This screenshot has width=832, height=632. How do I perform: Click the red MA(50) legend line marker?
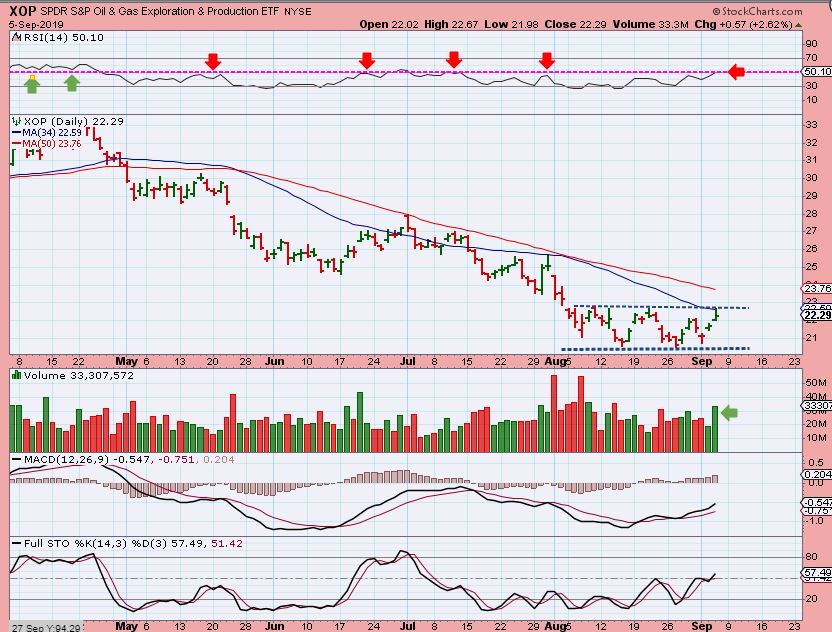(x=16, y=143)
